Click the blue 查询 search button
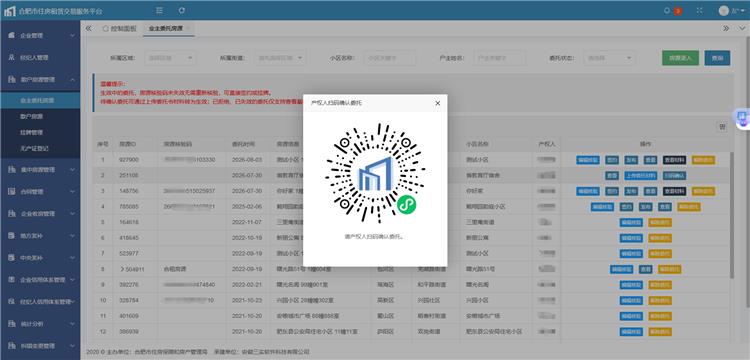This screenshot has height=360, width=750. click(x=717, y=58)
